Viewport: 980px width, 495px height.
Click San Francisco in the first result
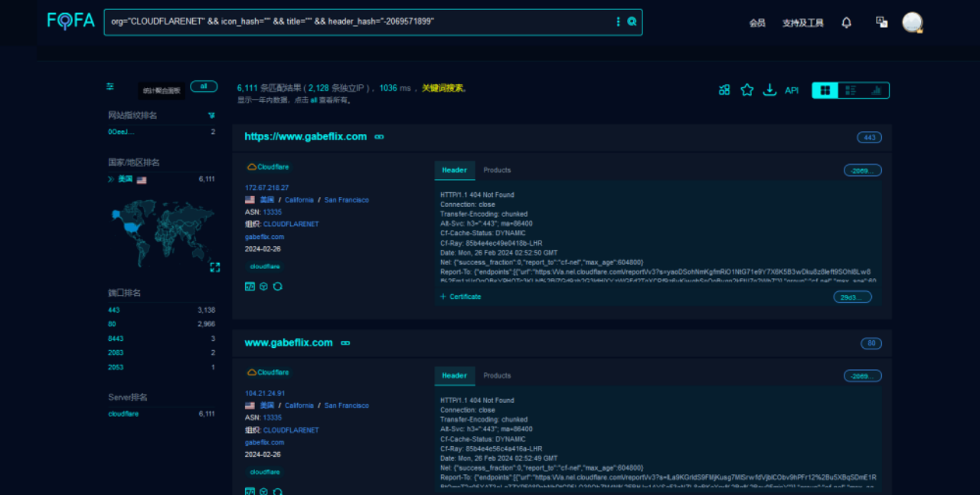click(347, 200)
